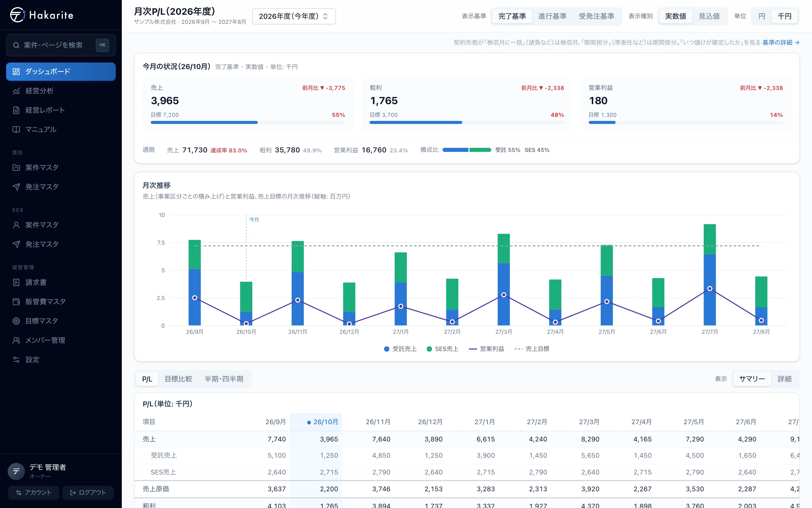
Task: Click the 売上 target progress bar
Action: [248, 123]
